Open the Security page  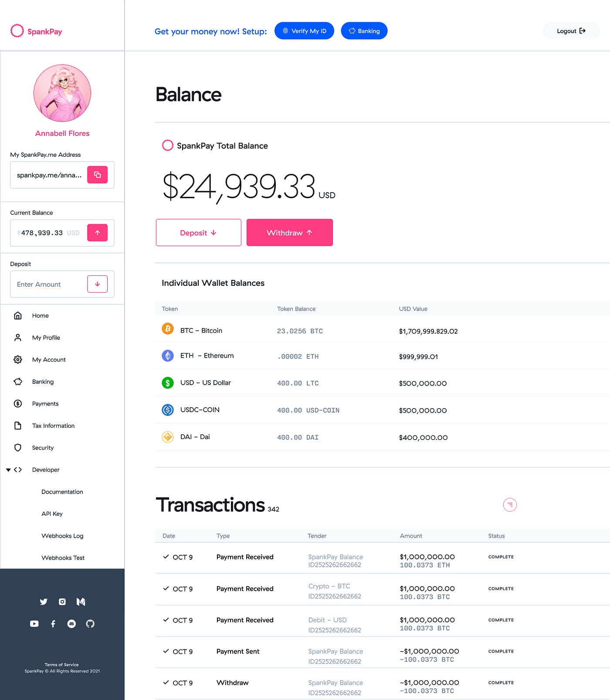[43, 448]
